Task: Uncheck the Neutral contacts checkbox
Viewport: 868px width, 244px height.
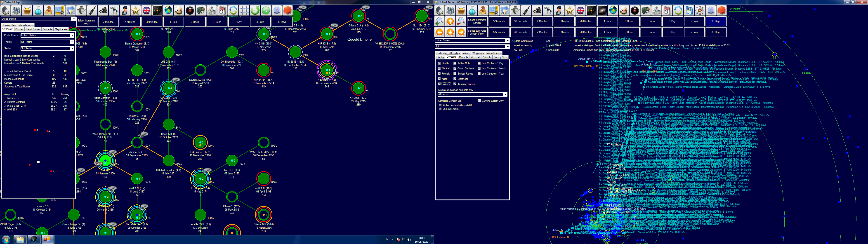Action: (439, 68)
